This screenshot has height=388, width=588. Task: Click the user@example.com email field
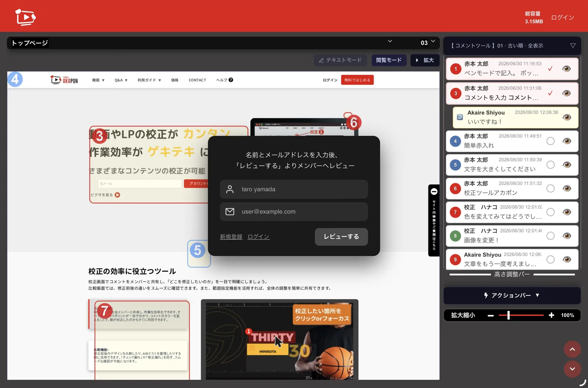(294, 211)
